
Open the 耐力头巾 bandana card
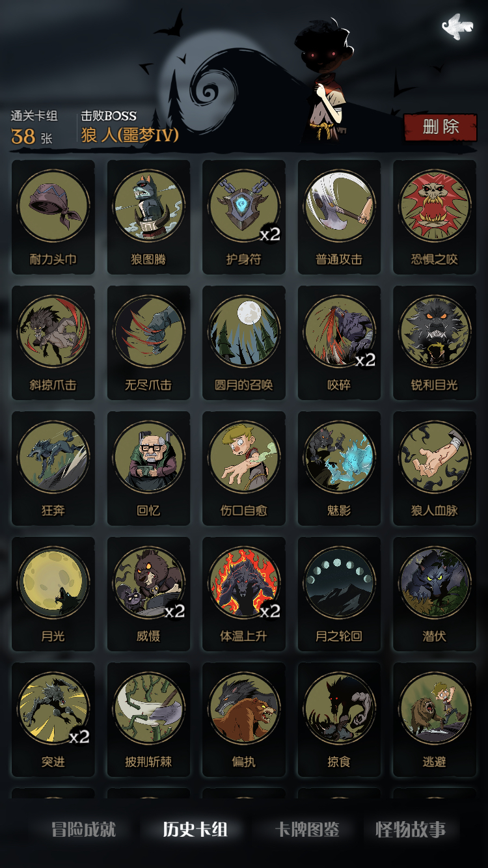[53, 217]
